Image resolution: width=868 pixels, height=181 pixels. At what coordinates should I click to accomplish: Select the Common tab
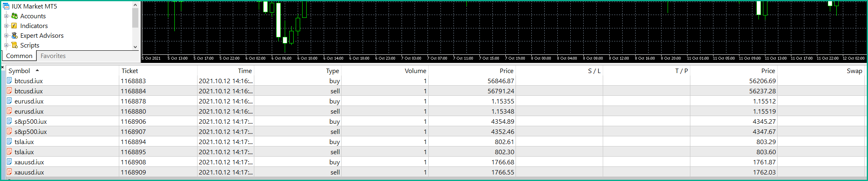(x=19, y=56)
